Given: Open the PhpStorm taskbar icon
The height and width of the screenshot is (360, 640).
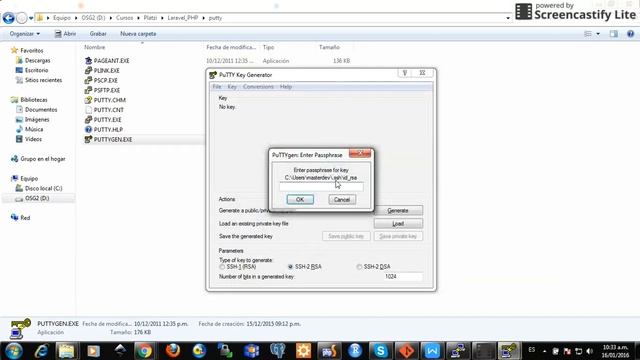Looking at the screenshot, I should [x=329, y=351].
